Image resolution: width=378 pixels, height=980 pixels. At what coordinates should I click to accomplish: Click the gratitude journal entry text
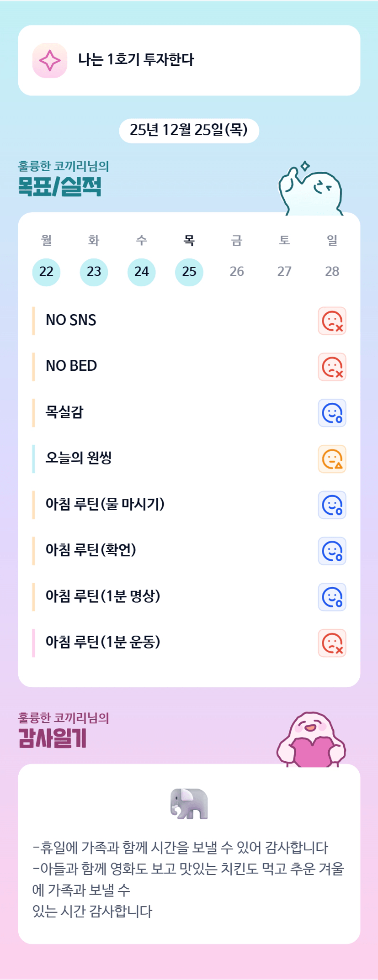tap(188, 879)
